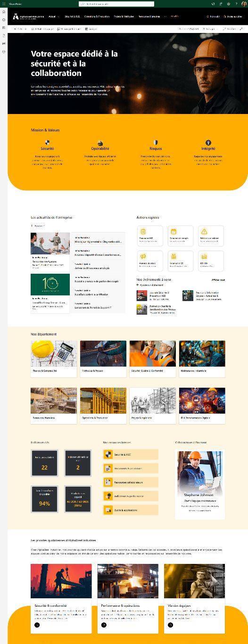Click arrow button on Vie des équipes card

(x=171, y=625)
